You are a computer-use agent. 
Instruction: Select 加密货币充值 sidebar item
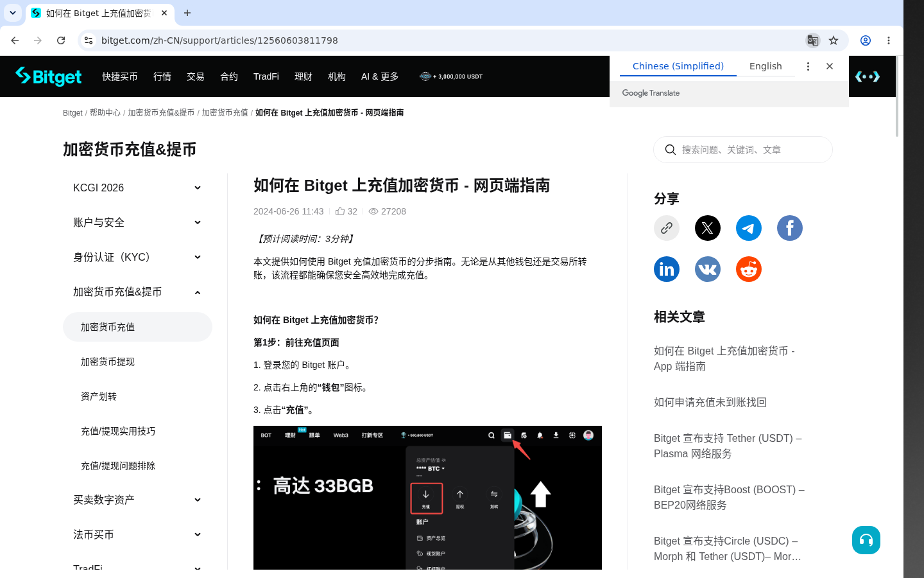point(137,327)
